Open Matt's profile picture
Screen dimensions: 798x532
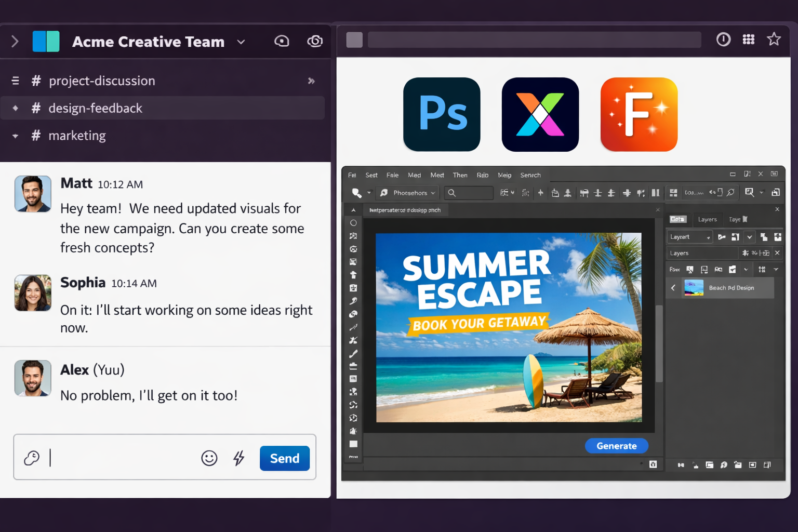[33, 194]
